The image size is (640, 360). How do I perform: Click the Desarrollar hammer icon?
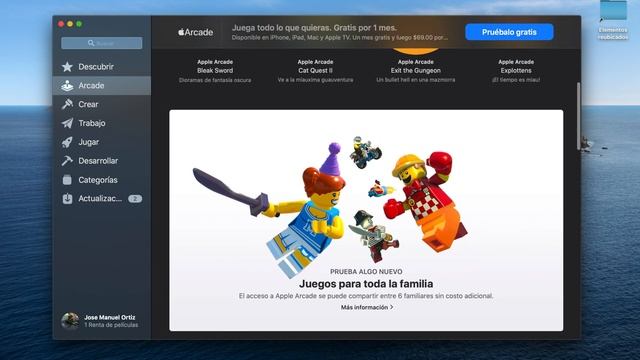coord(67,161)
